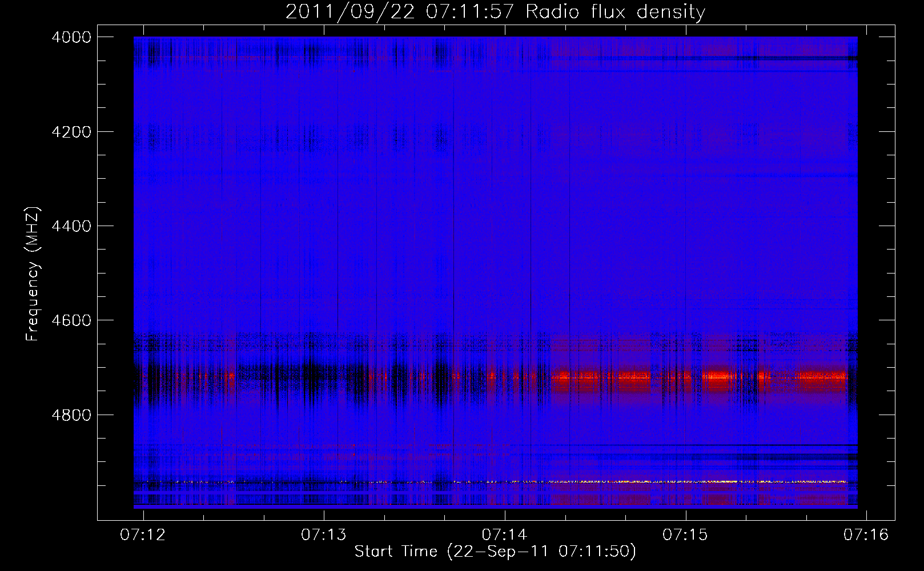Click the 4200 frequency tick label

click(x=71, y=132)
